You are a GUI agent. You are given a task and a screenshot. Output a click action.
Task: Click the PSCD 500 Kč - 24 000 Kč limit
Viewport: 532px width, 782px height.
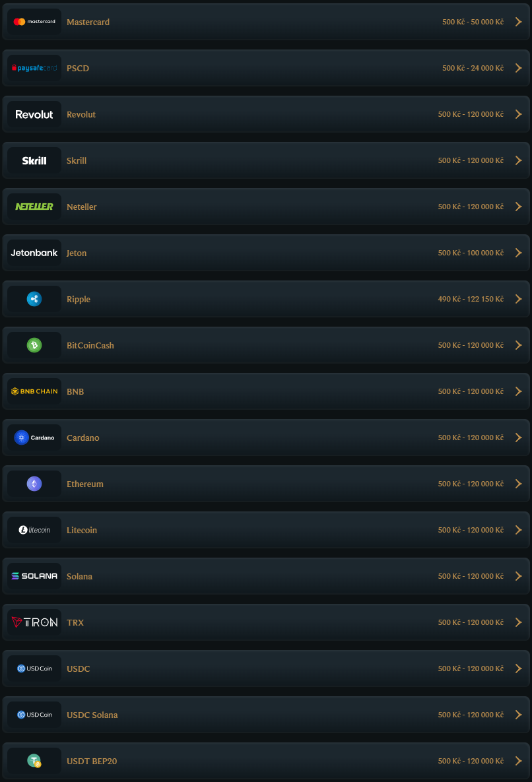473,69
